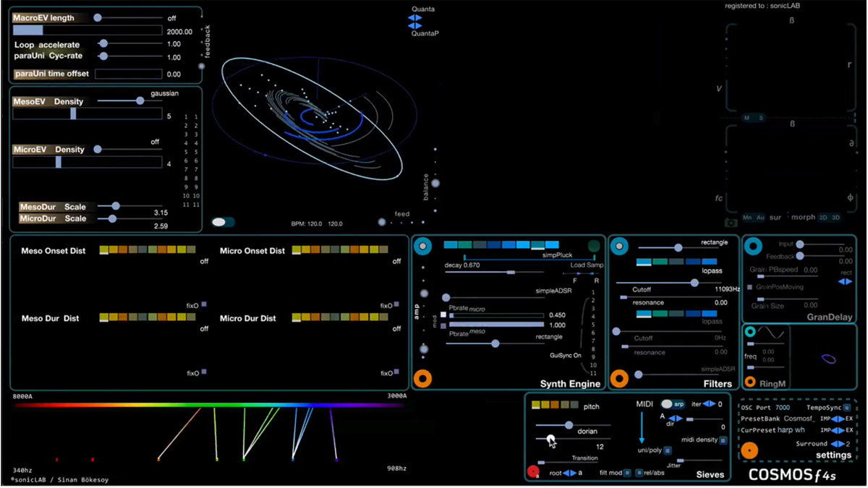The height and width of the screenshot is (488, 868).
Task: Step the Surround value selector arrows
Action: (x=838, y=444)
